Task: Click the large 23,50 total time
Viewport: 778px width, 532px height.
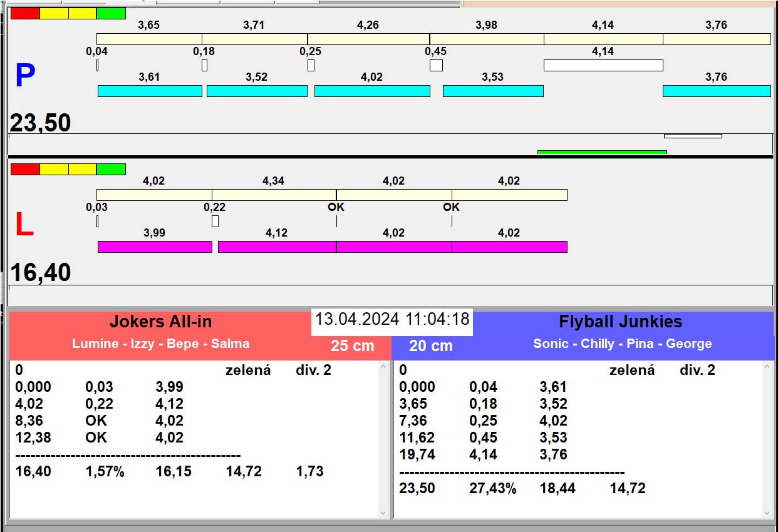Action: pos(40,123)
